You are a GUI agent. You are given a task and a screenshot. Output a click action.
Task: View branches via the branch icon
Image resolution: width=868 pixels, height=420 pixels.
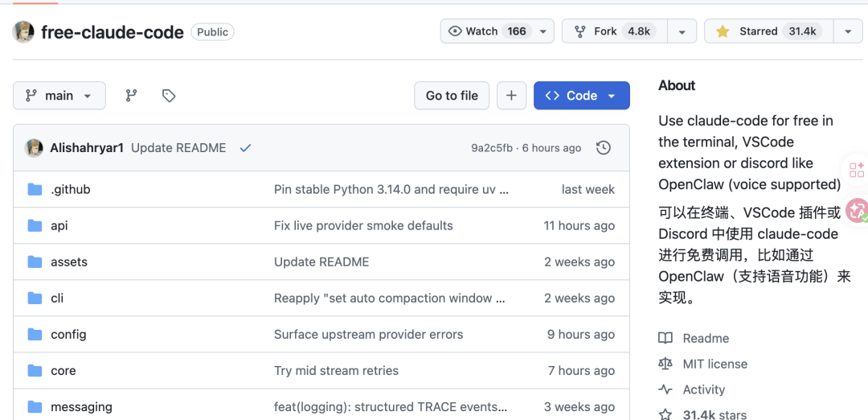[131, 96]
